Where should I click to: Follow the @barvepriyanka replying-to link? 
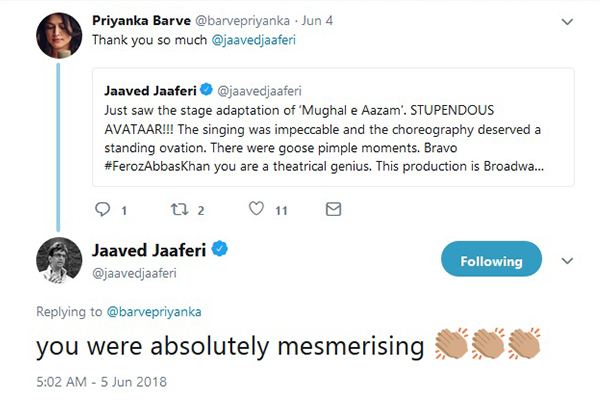(154, 312)
